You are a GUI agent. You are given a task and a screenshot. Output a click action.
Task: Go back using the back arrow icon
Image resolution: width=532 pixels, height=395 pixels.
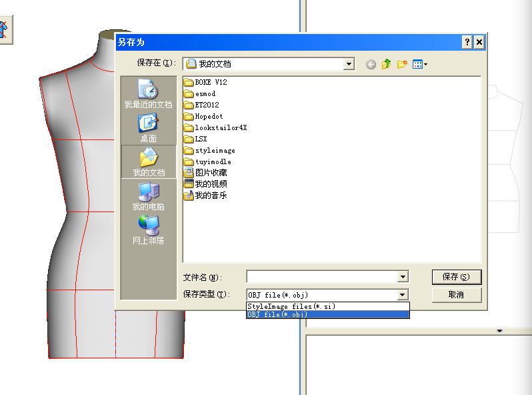371,64
